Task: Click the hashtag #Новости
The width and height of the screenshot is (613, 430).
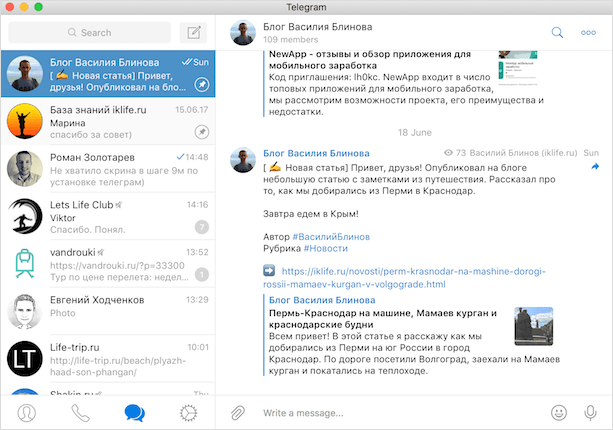Action: click(x=326, y=249)
